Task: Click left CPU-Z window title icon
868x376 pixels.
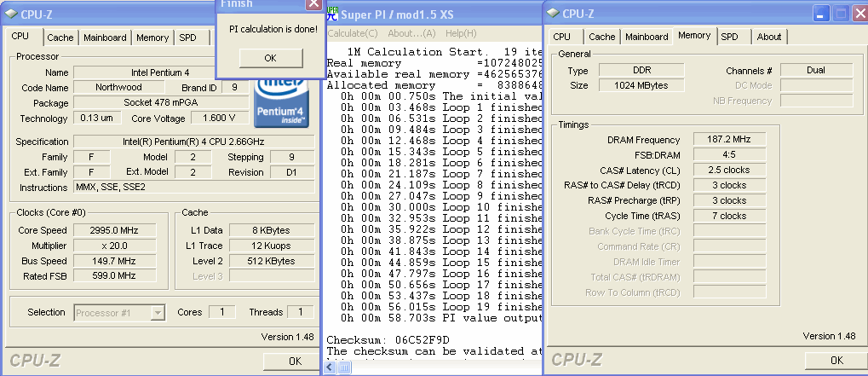Action: [x=11, y=14]
